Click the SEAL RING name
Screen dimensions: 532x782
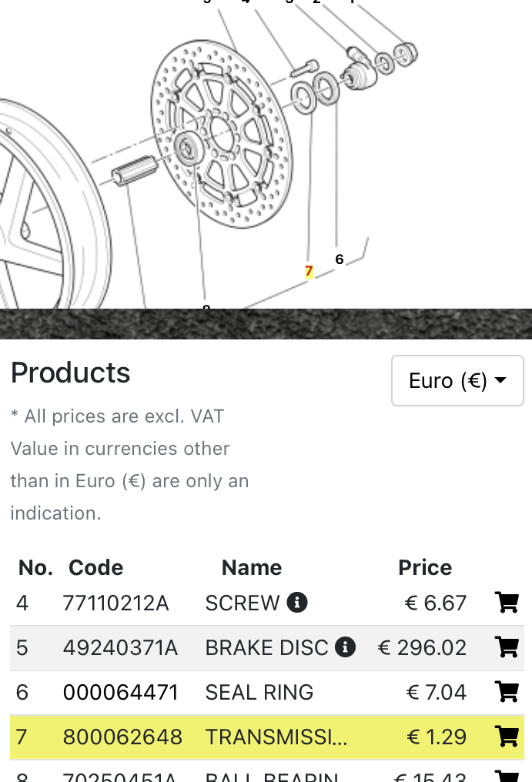pyautogui.click(x=259, y=692)
